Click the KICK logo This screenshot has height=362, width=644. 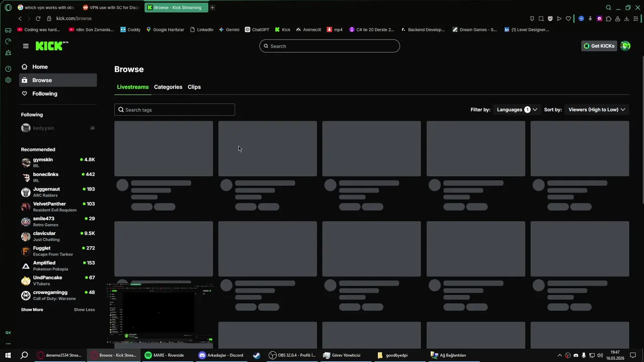click(x=51, y=46)
